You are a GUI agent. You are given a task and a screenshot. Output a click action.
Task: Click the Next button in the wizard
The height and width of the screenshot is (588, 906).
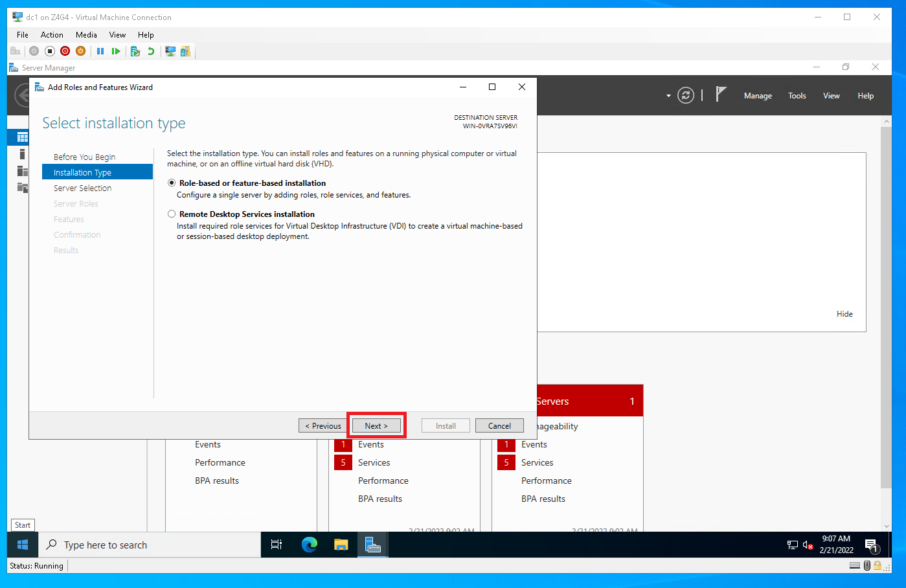[x=376, y=426]
